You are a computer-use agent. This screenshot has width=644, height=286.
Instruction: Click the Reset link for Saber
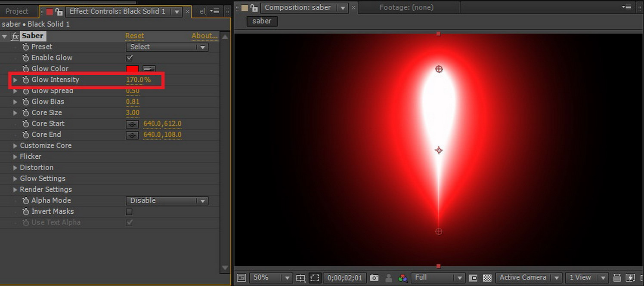pos(135,36)
